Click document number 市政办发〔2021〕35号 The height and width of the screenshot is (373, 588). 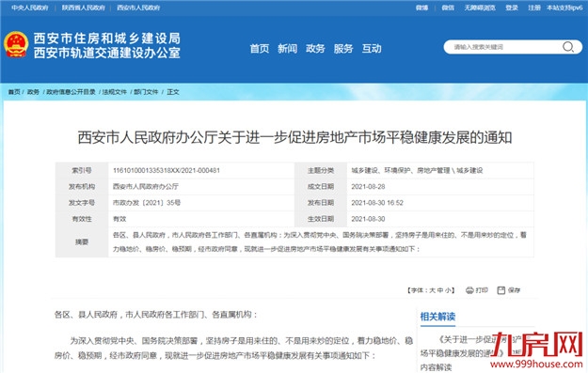coord(147,203)
